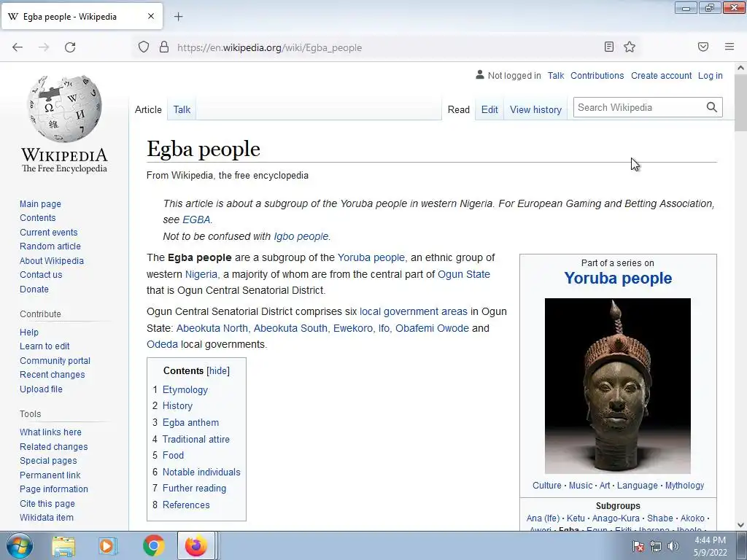Jump to Etymology section in Contents
The width and height of the screenshot is (747, 560).
click(x=185, y=389)
